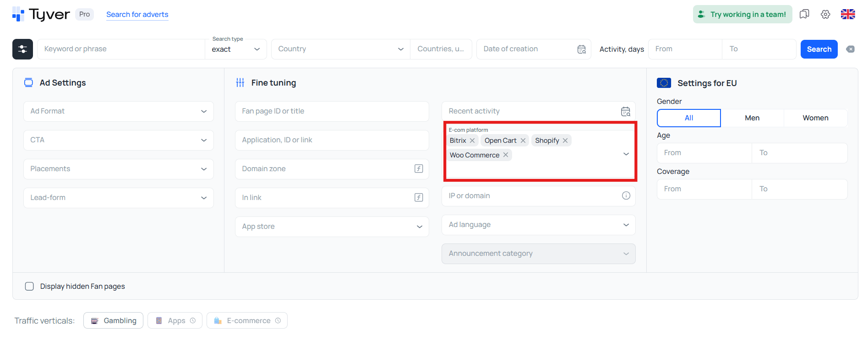This screenshot has height=346, width=868.
Task: Expand the Ad Format dropdown
Action: [119, 111]
